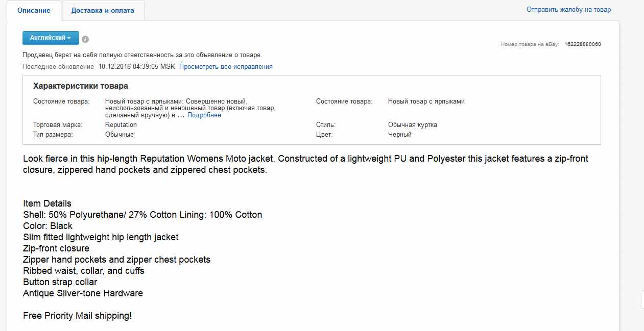
Task: Click the Подробнее link in item condition
Action: tap(204, 115)
